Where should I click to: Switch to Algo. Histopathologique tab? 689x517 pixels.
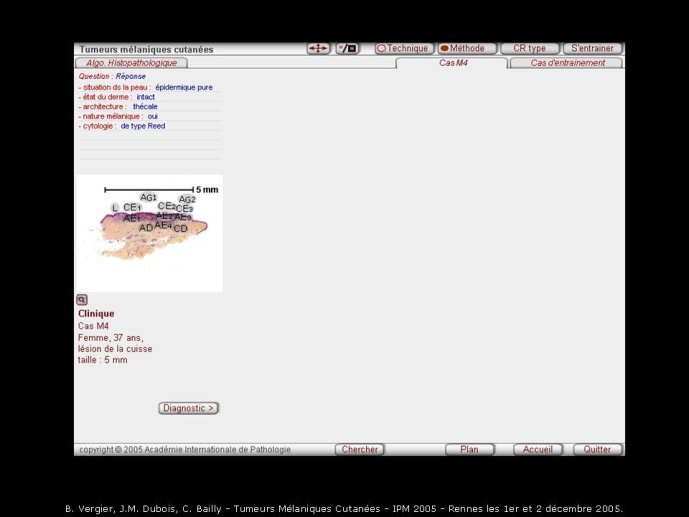(131, 63)
